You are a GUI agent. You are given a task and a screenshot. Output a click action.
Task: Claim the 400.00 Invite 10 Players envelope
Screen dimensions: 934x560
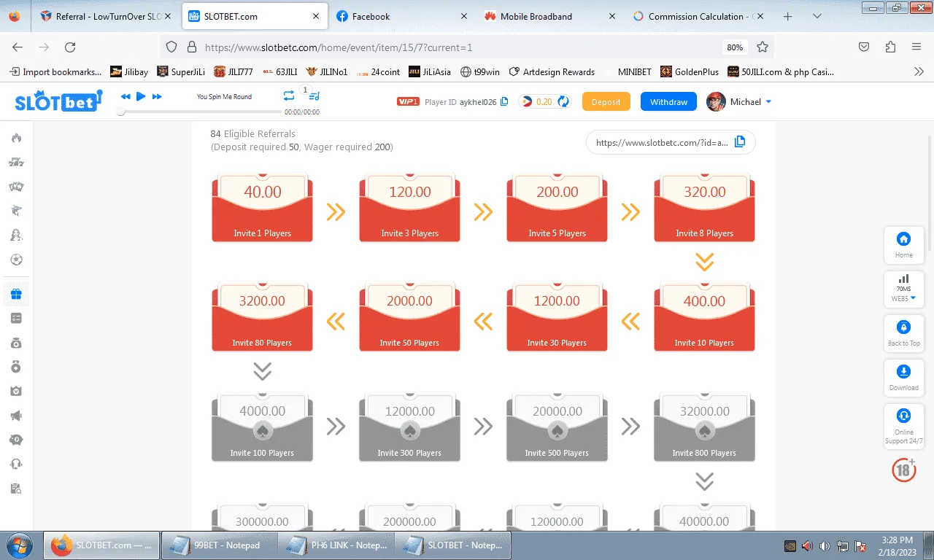point(705,317)
